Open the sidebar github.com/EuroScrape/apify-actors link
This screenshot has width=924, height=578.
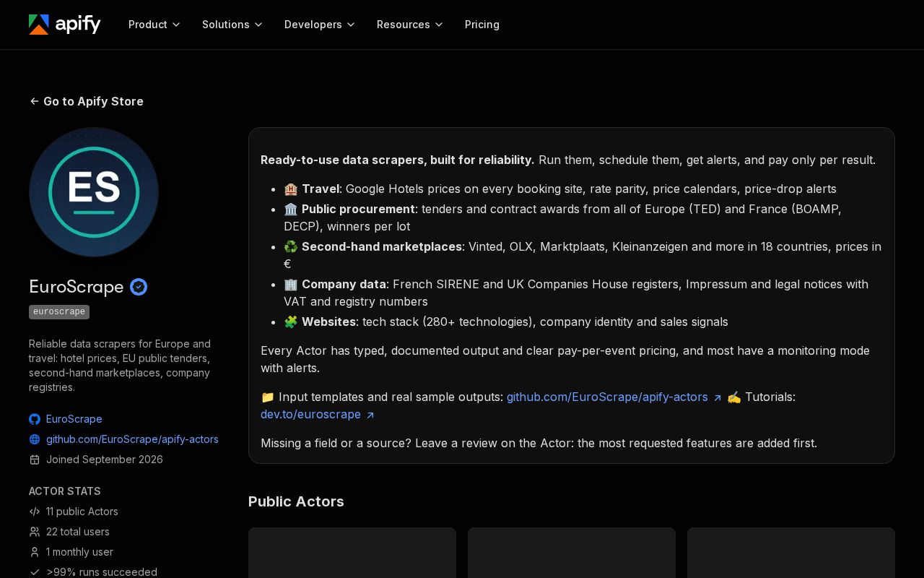coord(132,439)
